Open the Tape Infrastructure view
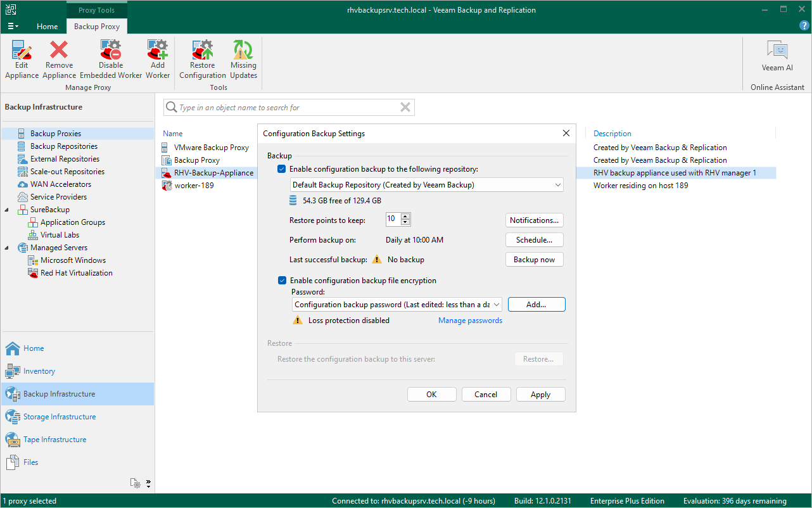Viewport: 812px width, 508px height. (54, 440)
